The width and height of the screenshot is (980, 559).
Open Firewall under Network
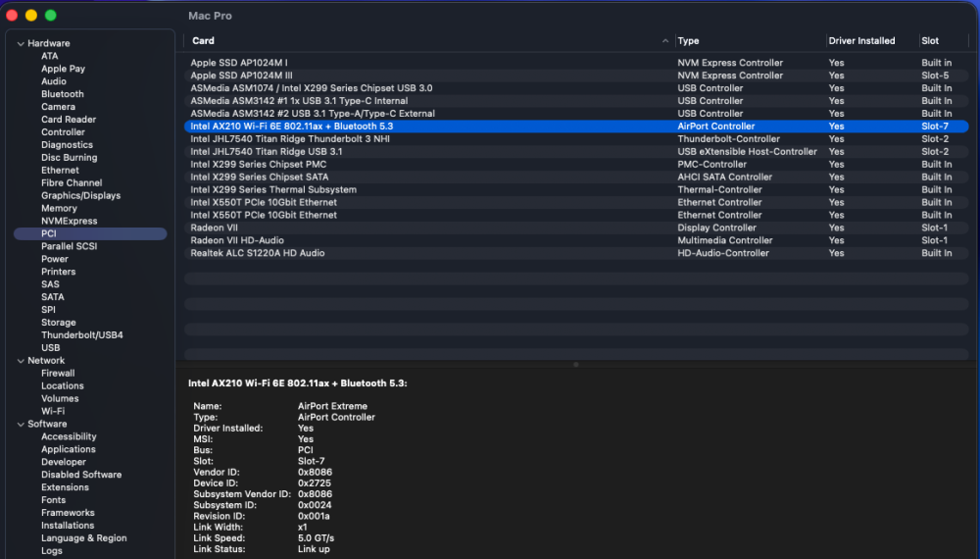pos(58,374)
